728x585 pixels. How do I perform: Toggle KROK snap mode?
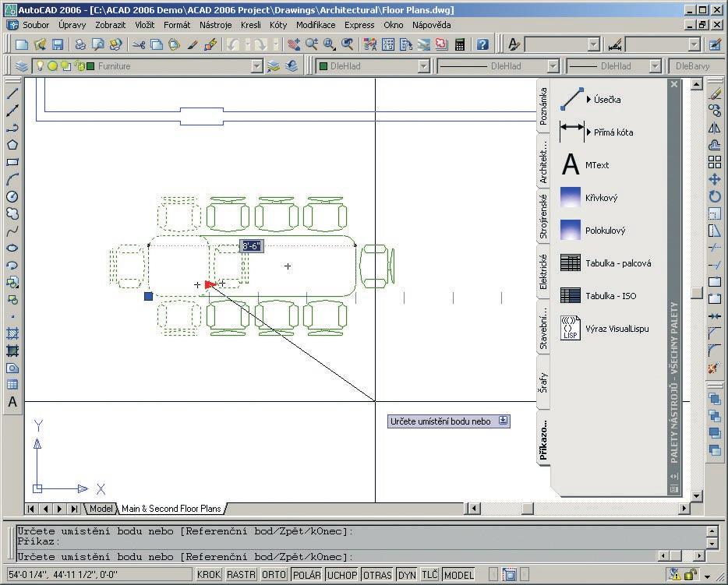tap(208, 575)
